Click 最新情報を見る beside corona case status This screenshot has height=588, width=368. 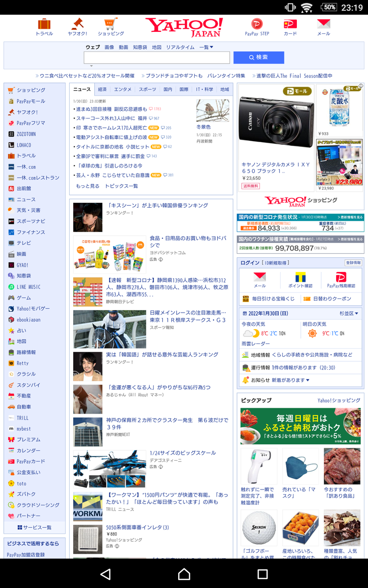tap(350, 217)
